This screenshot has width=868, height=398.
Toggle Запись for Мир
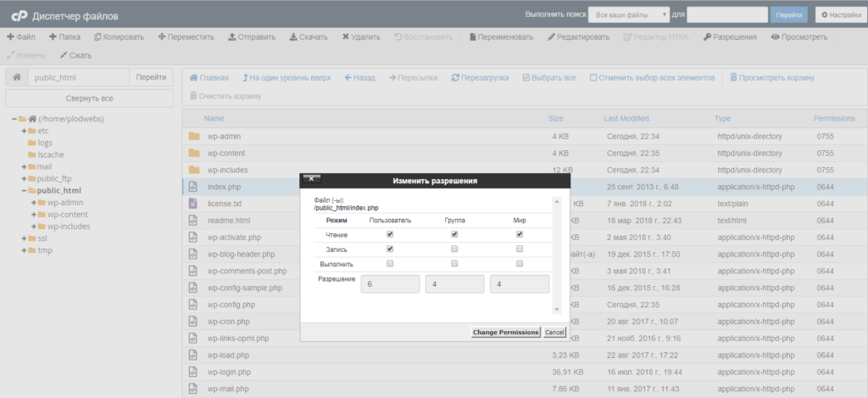[x=520, y=249]
